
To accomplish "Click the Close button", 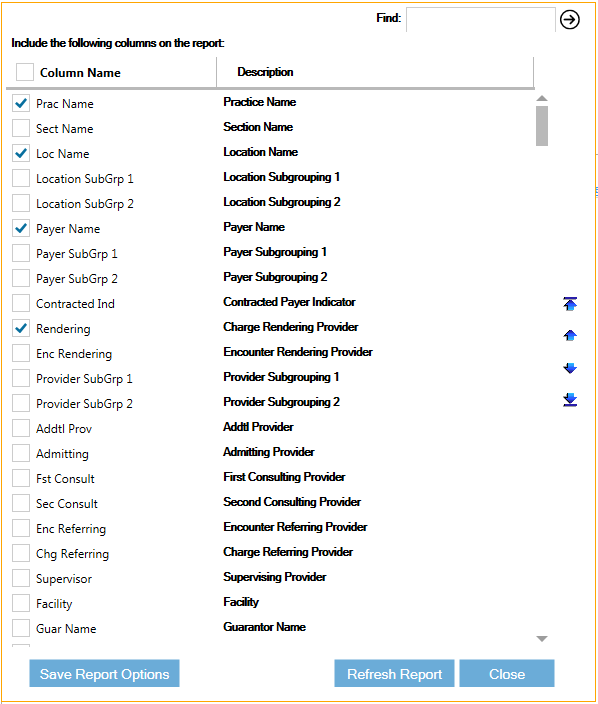I will (x=507, y=673).
